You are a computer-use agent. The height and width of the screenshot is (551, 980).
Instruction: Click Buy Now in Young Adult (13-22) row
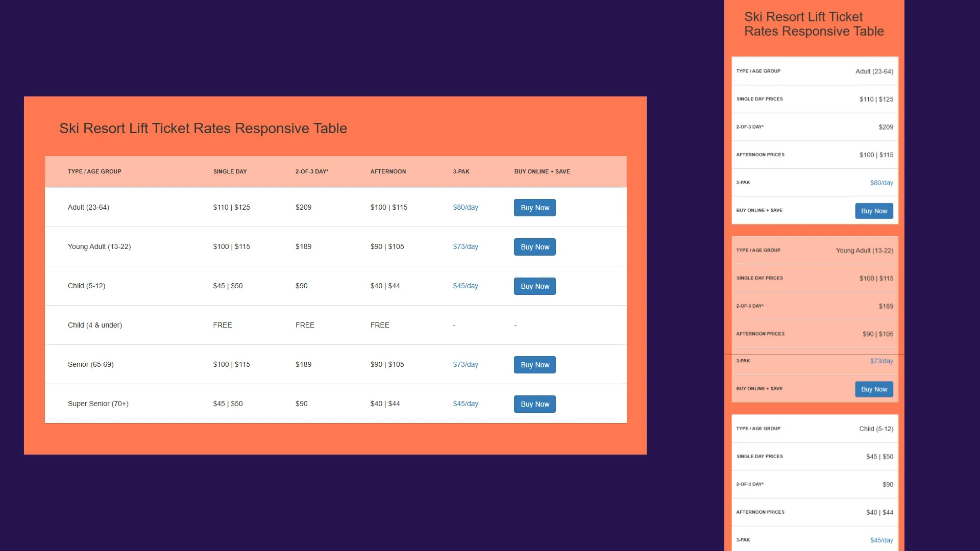click(x=534, y=247)
